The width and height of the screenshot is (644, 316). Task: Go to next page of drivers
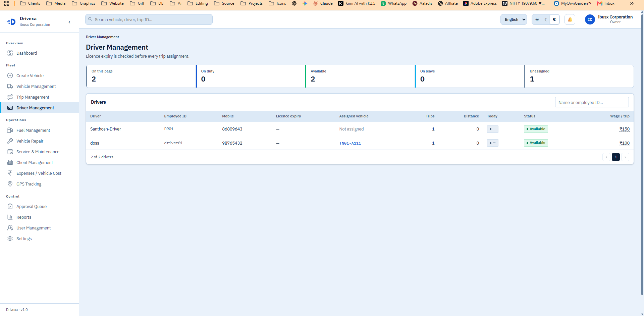click(x=625, y=157)
